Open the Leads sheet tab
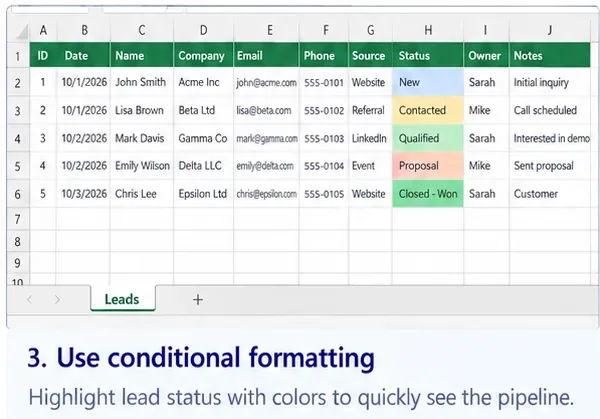The height and width of the screenshot is (419, 600). [122, 299]
